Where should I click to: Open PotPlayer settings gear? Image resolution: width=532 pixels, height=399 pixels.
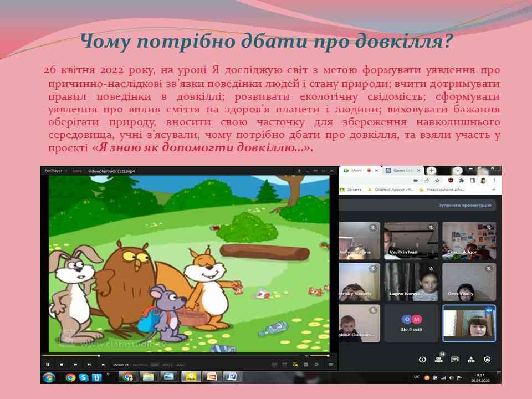316,365
